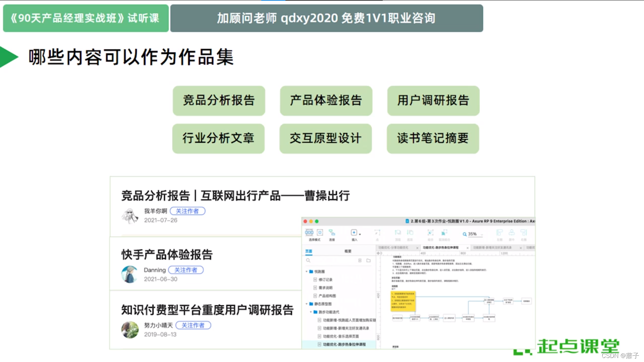Click the 加顾问老师 qdxy2020 consultation banner
The width and height of the screenshot is (644, 362).
tap(326, 18)
